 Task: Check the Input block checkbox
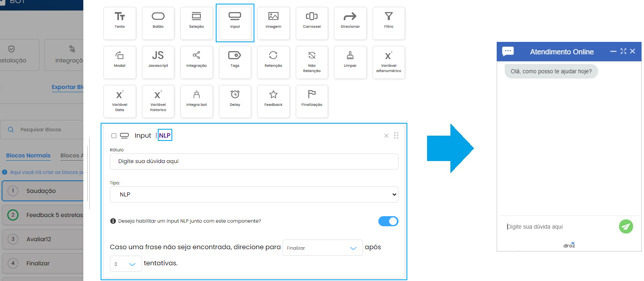pyautogui.click(x=114, y=136)
